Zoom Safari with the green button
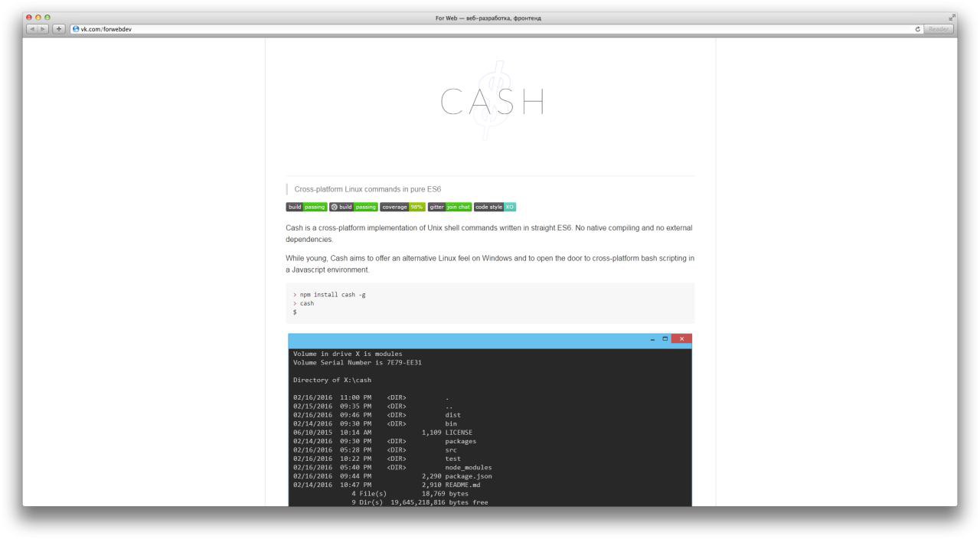 coord(47,18)
